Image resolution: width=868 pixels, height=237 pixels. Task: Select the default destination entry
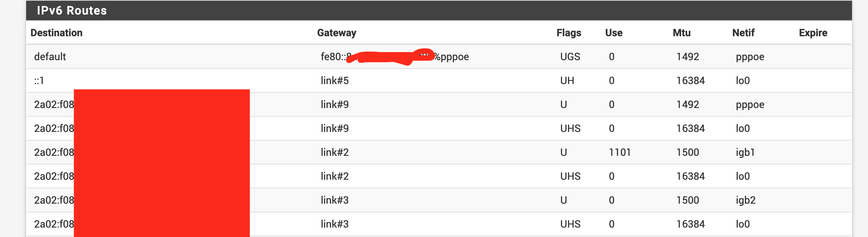(x=50, y=57)
